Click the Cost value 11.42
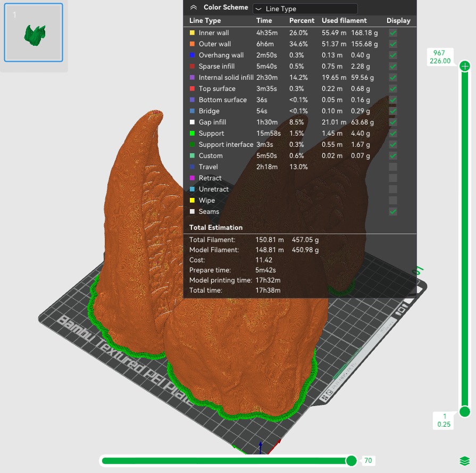 point(264,260)
